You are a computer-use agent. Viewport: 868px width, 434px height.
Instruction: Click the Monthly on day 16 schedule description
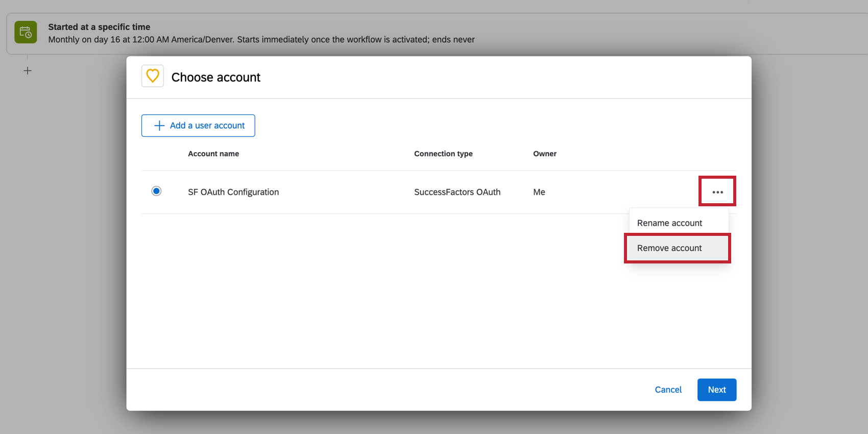click(x=261, y=40)
